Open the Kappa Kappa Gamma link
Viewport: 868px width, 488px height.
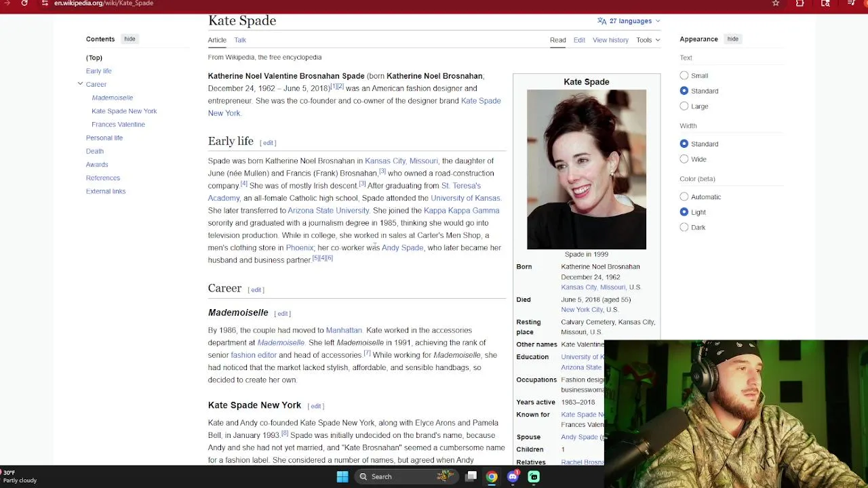[x=461, y=211]
